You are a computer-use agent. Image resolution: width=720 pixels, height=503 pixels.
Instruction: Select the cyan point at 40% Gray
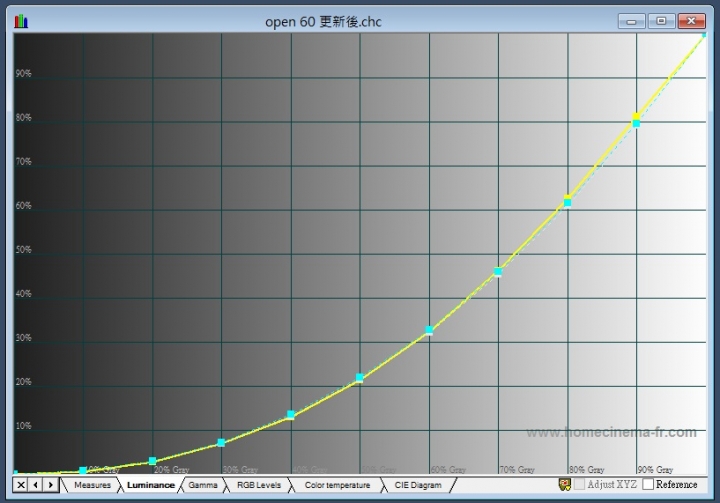(x=291, y=415)
